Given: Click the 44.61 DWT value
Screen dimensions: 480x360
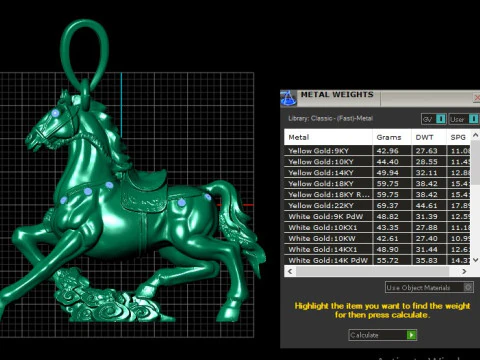Looking at the screenshot, I should (x=426, y=206).
